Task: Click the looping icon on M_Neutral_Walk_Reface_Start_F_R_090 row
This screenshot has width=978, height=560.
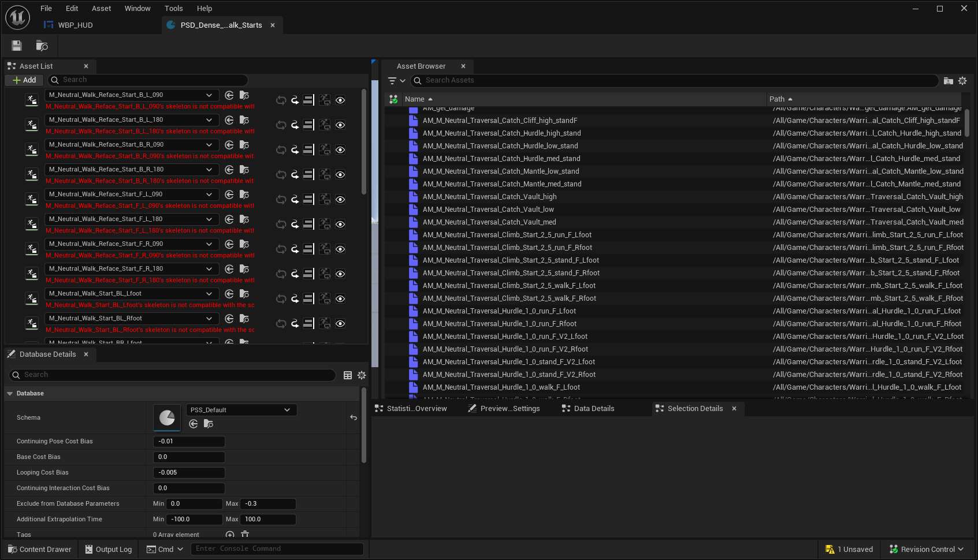Action: [x=281, y=249]
